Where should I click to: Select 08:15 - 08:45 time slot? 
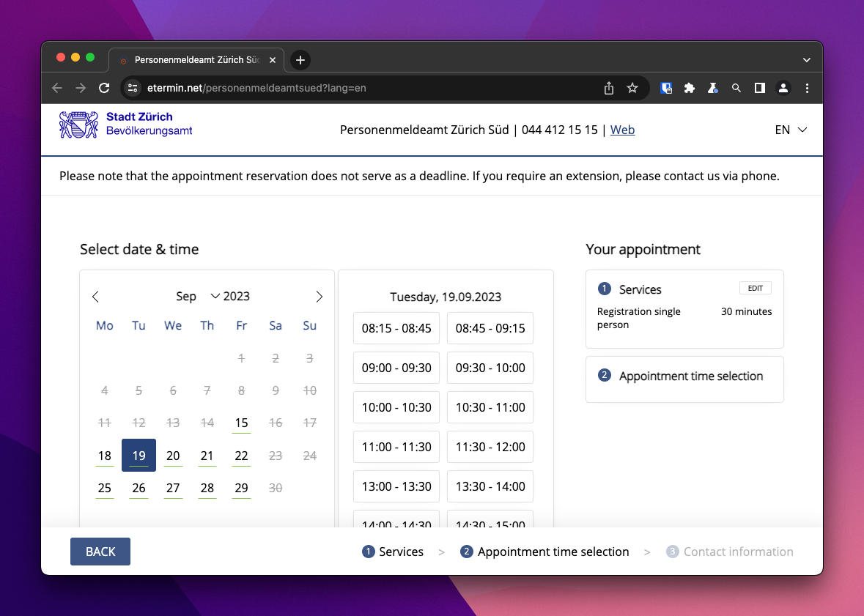[396, 328]
